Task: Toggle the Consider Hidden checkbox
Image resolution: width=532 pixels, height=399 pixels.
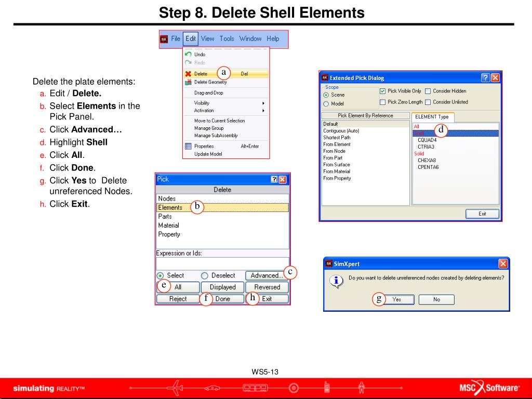Action: (428, 91)
